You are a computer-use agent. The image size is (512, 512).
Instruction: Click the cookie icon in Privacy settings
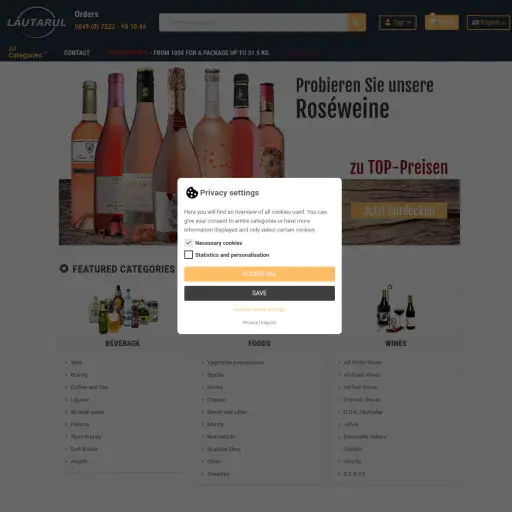click(x=192, y=193)
